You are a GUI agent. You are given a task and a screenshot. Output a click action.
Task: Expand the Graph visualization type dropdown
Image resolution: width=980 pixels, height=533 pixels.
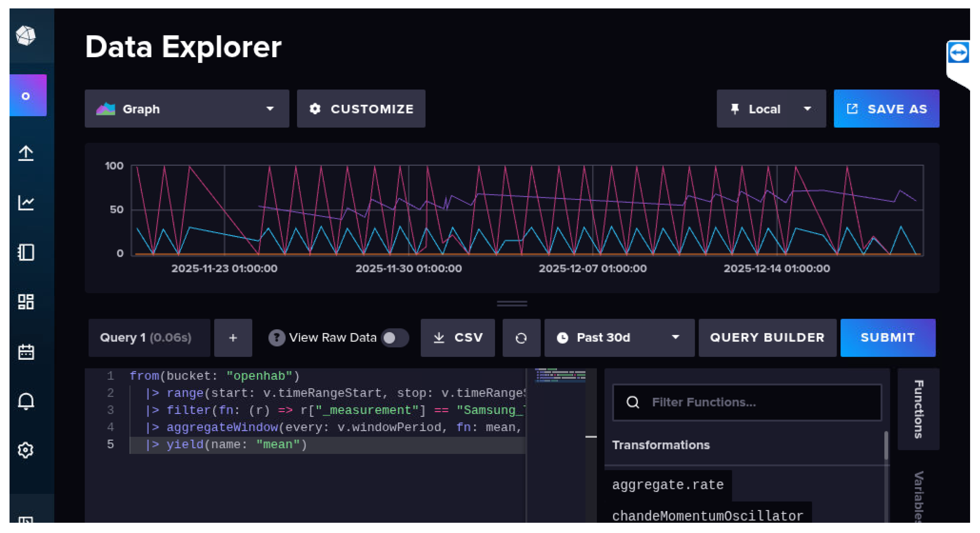(186, 109)
